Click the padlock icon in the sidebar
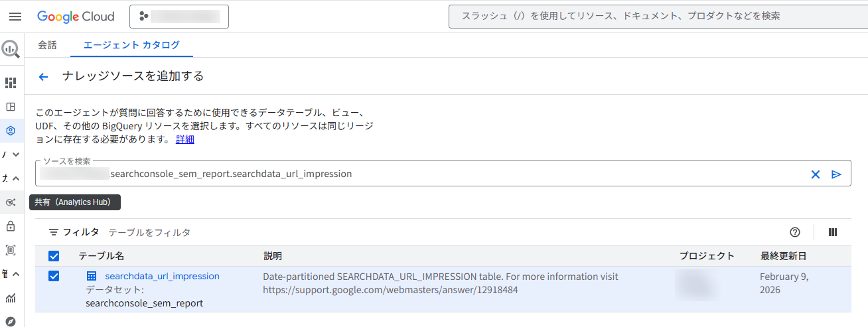The width and height of the screenshot is (868, 327). (x=11, y=226)
